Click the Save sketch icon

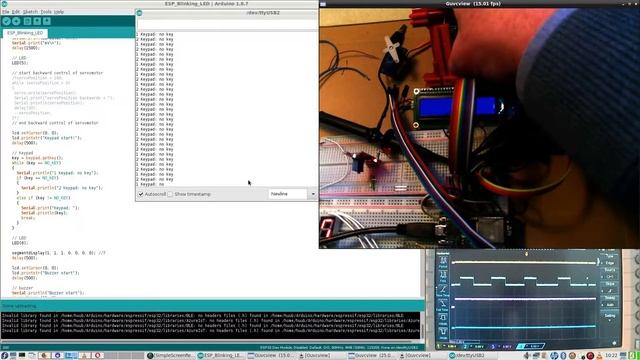point(47,21)
